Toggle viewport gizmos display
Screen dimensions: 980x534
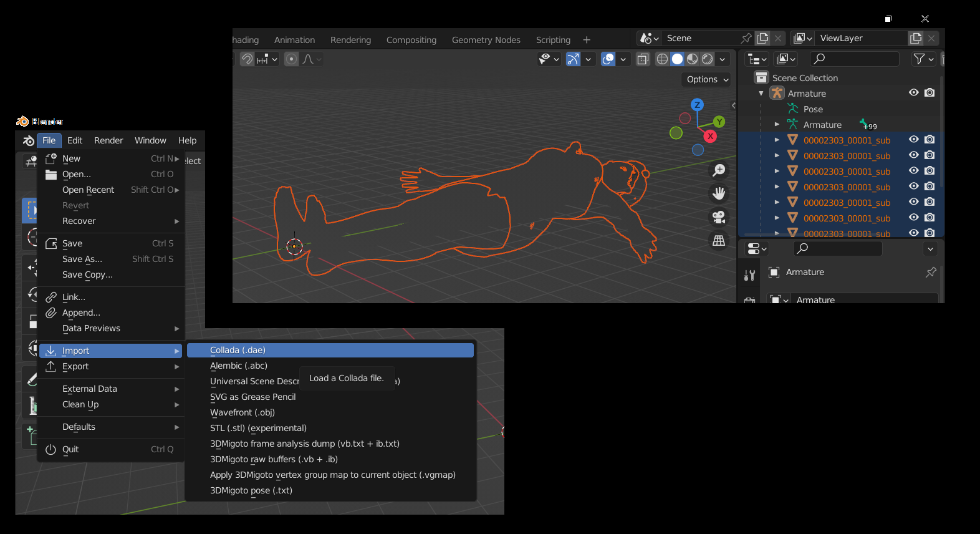[573, 59]
